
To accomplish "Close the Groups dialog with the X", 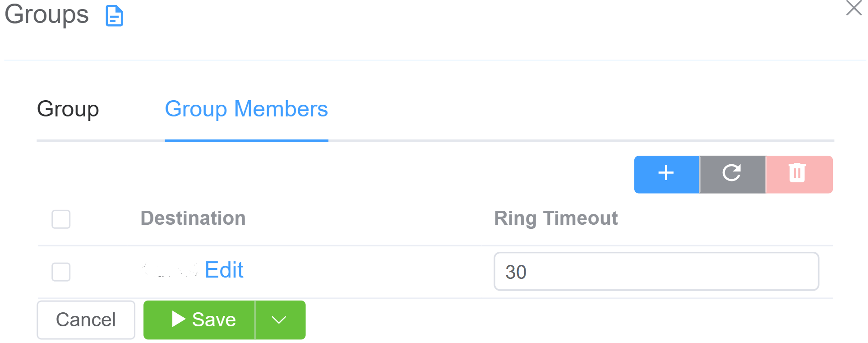I will click(854, 8).
